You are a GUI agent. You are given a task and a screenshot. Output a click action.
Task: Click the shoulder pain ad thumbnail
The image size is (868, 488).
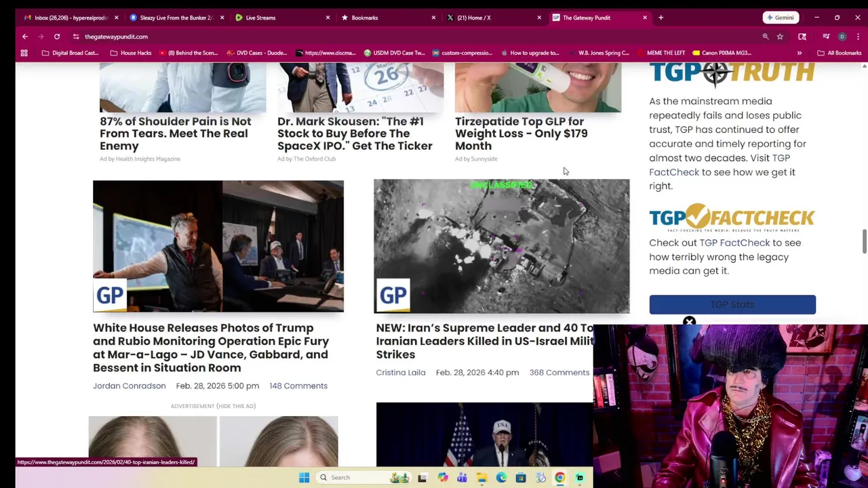pos(183,88)
